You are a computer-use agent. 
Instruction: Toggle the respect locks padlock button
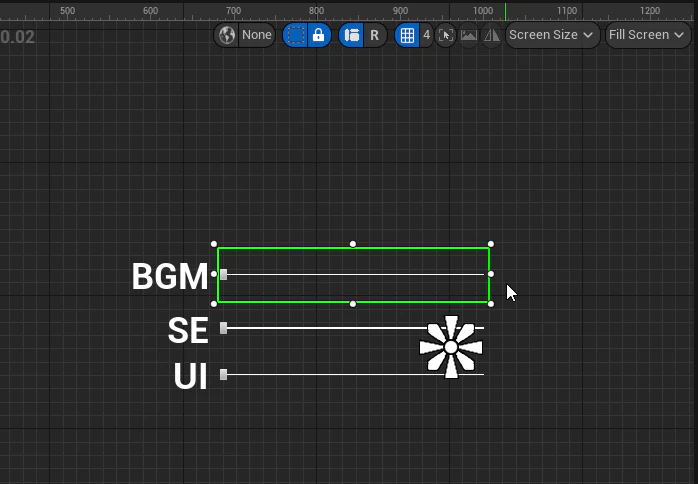(x=319, y=35)
